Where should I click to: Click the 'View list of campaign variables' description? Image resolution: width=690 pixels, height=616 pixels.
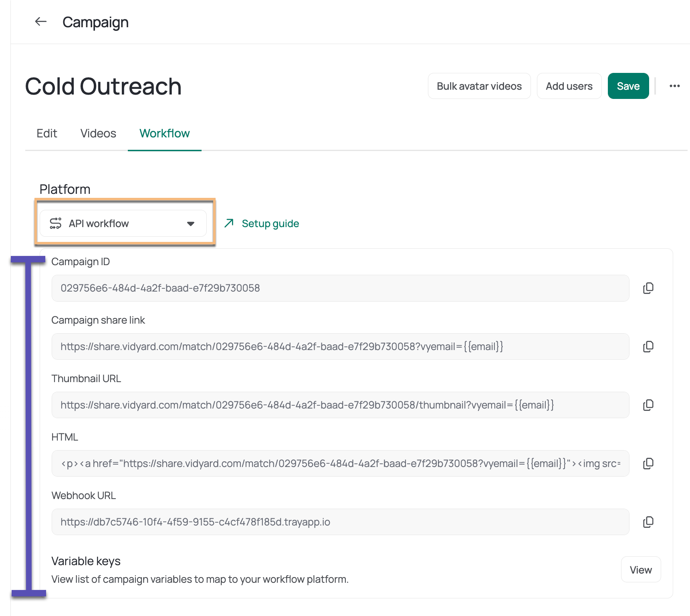coord(200,579)
